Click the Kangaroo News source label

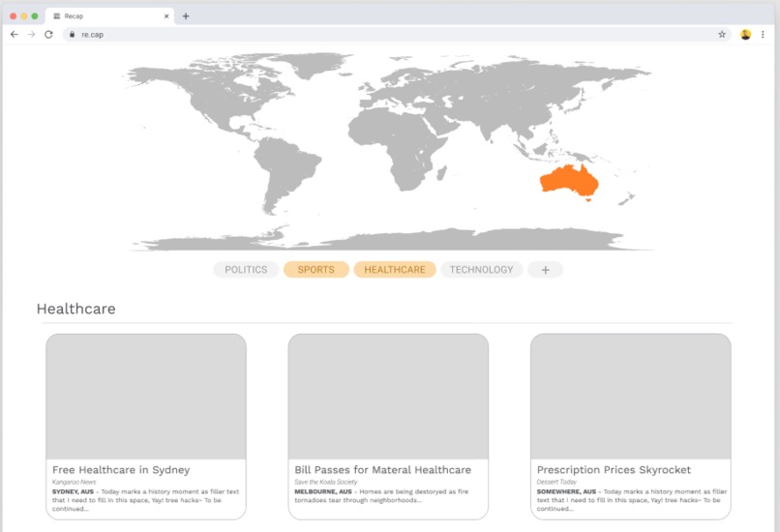(x=75, y=482)
